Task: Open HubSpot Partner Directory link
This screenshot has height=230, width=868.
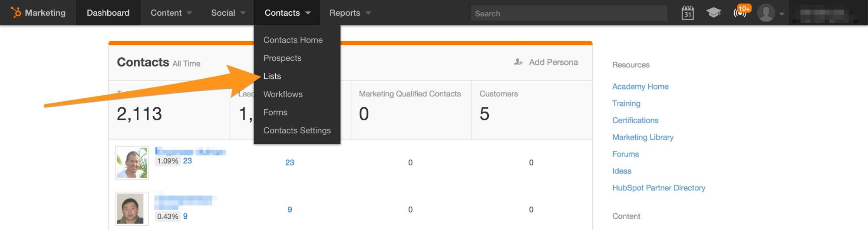Action: (x=658, y=188)
